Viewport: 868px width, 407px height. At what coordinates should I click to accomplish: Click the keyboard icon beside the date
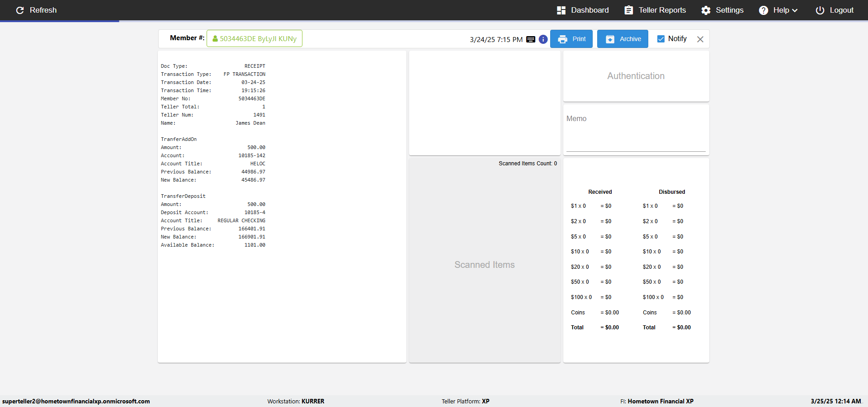(531, 39)
